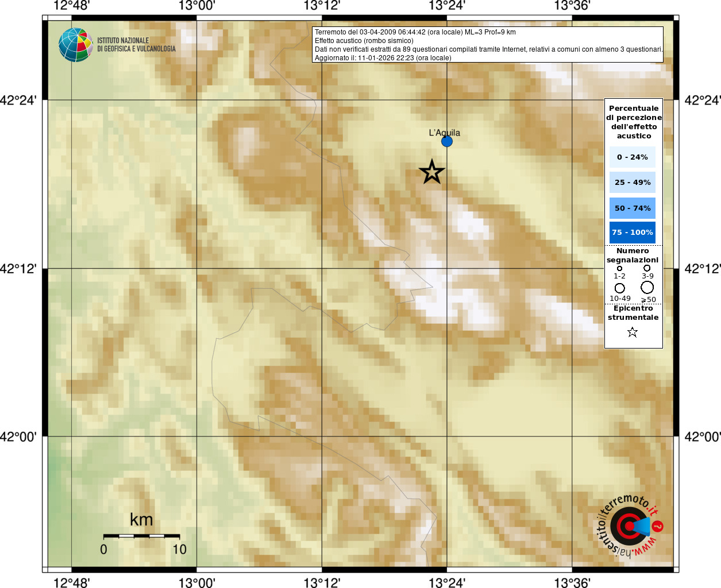
Task: Click the Percentuale di percezione legend title
Action: click(634, 122)
